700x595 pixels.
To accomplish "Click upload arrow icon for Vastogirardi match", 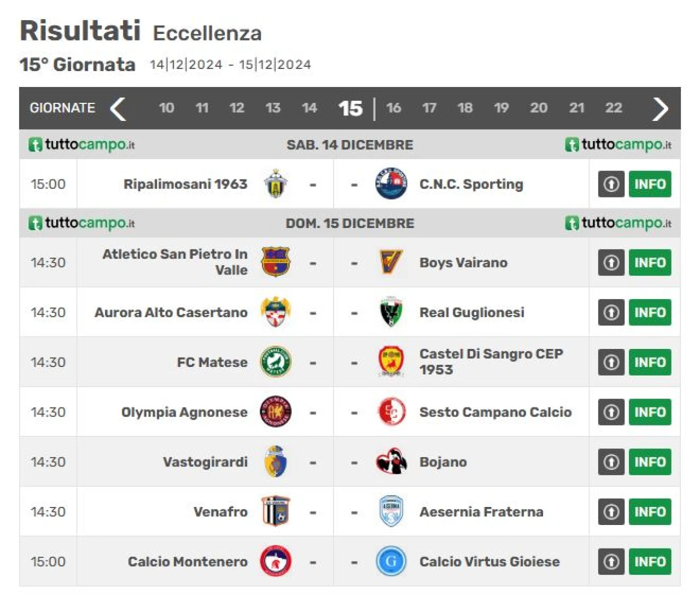I will click(x=611, y=462).
